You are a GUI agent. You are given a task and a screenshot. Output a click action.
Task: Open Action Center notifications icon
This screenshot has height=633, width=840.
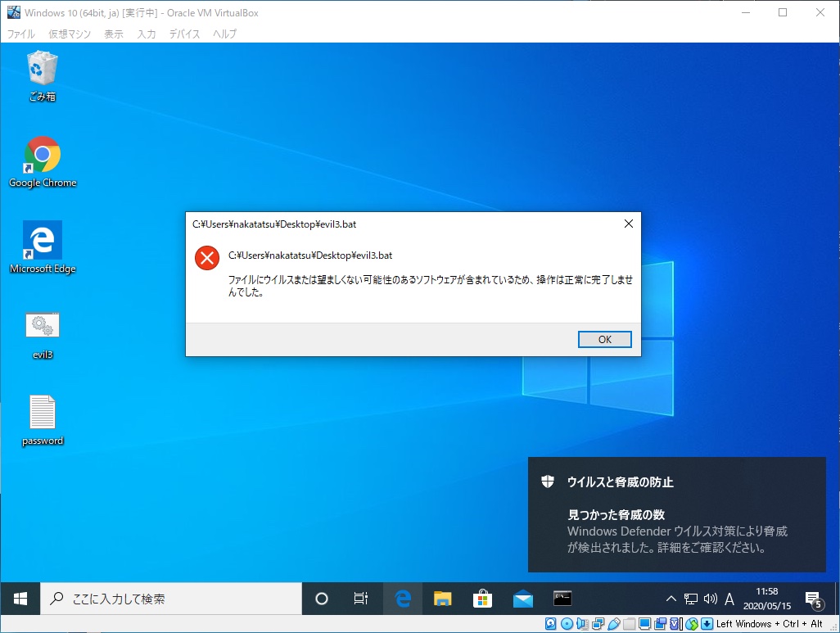coord(814,599)
